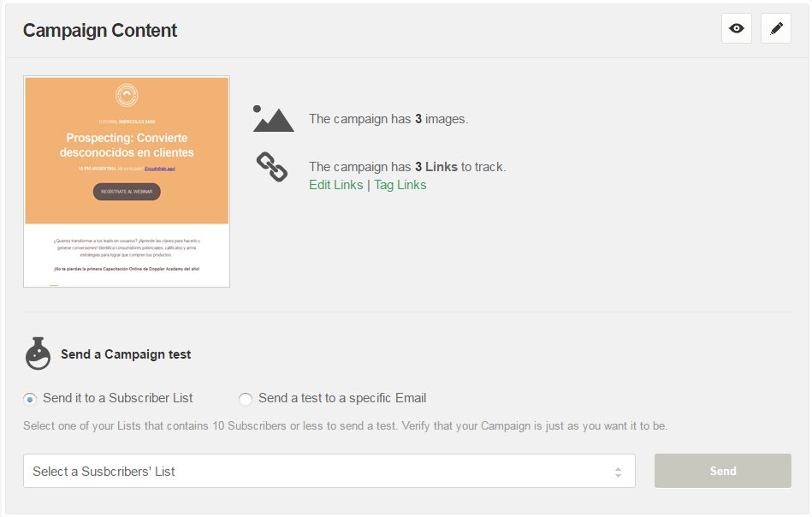Click the text '3 Links to track'
The height and width of the screenshot is (517, 812).
[460, 167]
